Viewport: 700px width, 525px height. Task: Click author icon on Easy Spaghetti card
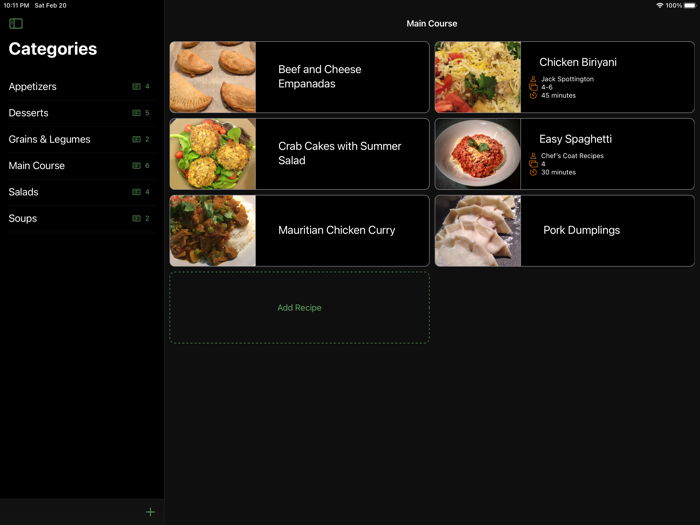533,155
